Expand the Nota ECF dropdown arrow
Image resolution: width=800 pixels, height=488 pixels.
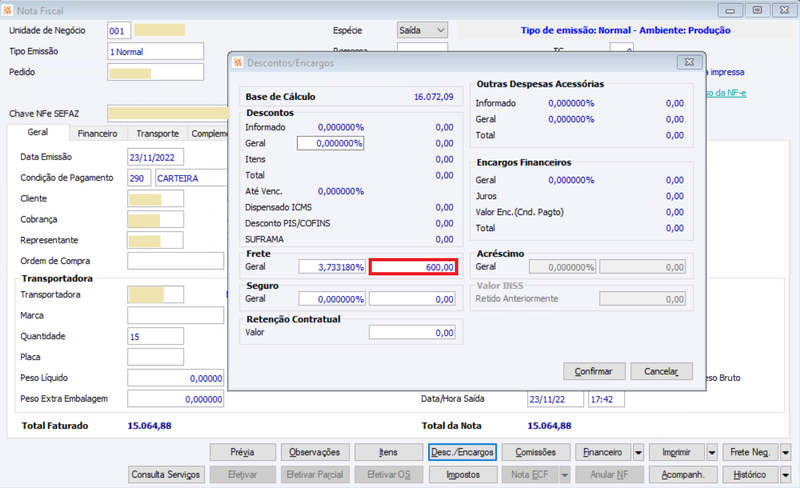tap(565, 475)
